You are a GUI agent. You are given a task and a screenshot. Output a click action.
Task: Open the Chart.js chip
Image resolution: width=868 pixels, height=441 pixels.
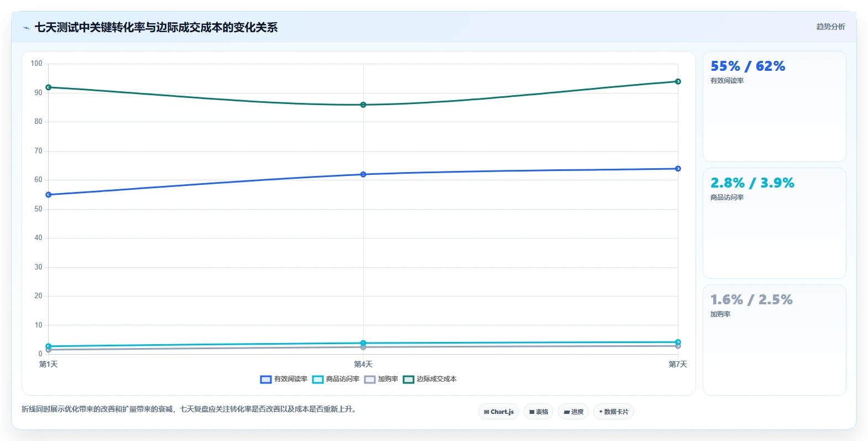[x=499, y=412]
